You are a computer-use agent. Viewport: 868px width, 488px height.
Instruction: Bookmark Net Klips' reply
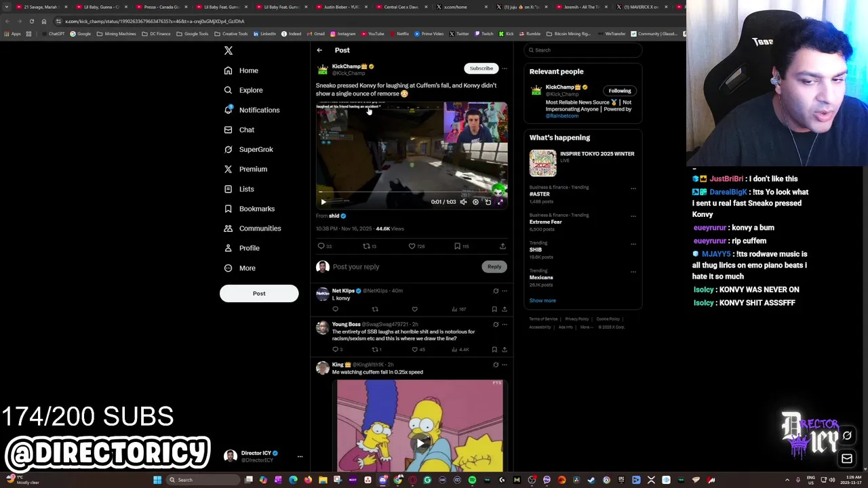[494, 309]
